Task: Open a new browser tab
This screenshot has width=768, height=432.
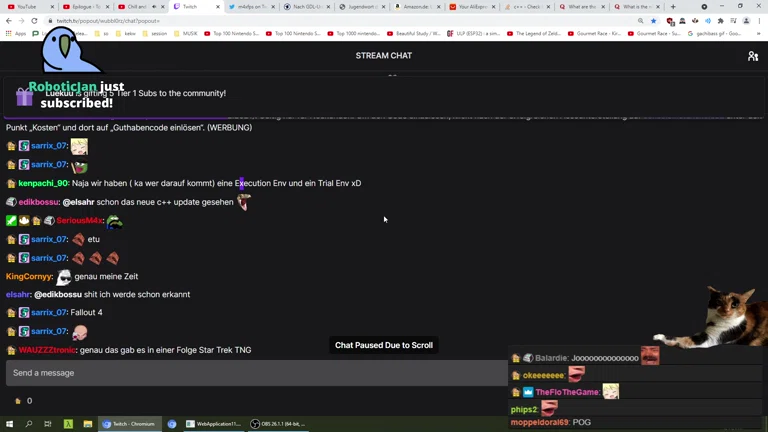Action: point(673,7)
